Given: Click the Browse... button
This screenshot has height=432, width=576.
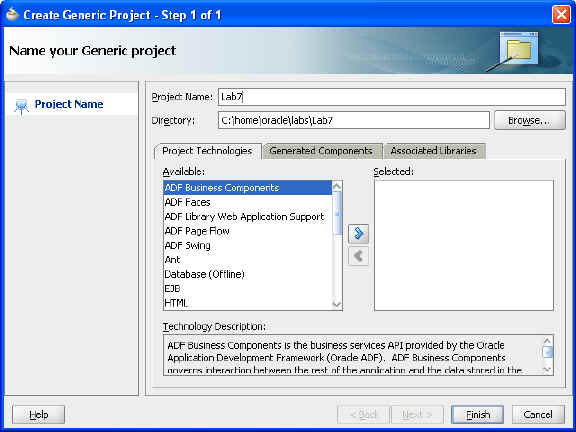Looking at the screenshot, I should [x=529, y=120].
